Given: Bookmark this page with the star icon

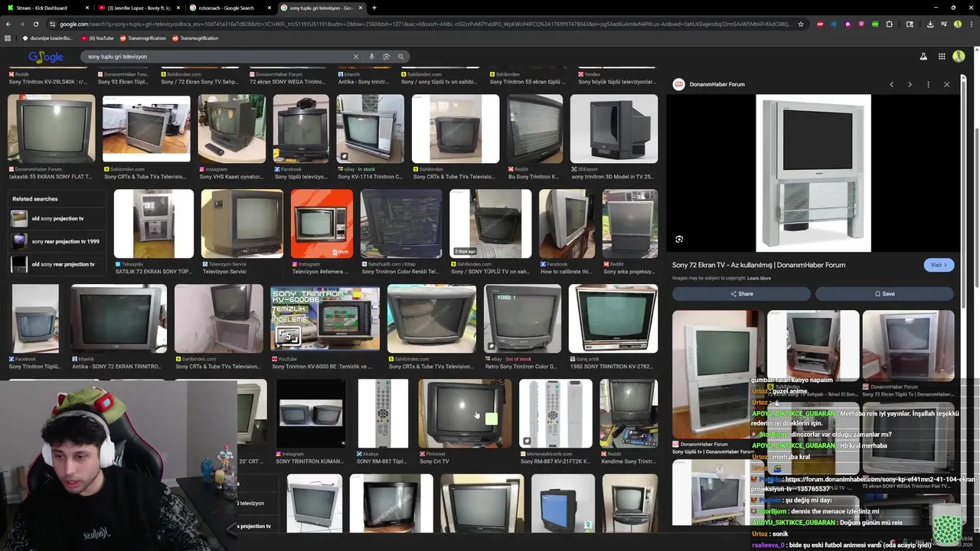Looking at the screenshot, I should (801, 24).
